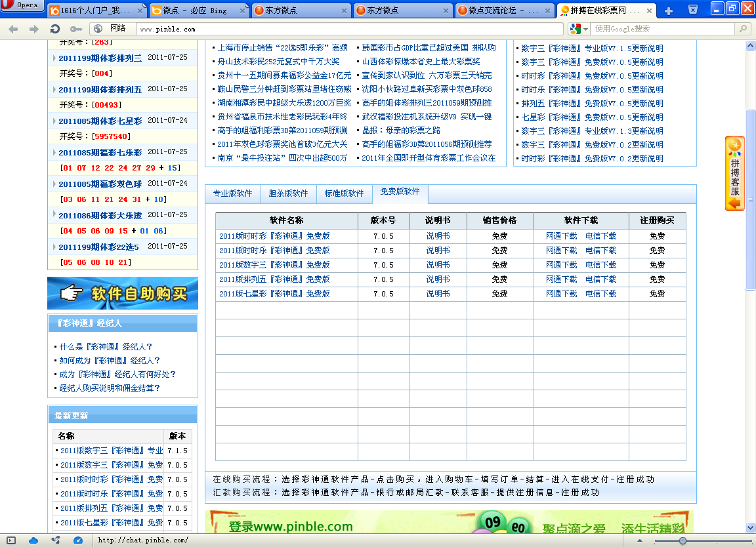Viewport: 756px width, 547px height.
Task: Open 2011版七星彩『彩神通』免费版 link in software table
Action: pos(275,294)
